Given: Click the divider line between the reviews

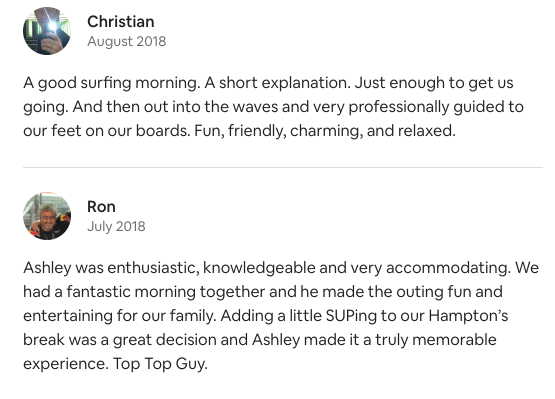Looking at the screenshot, I should click(283, 167).
